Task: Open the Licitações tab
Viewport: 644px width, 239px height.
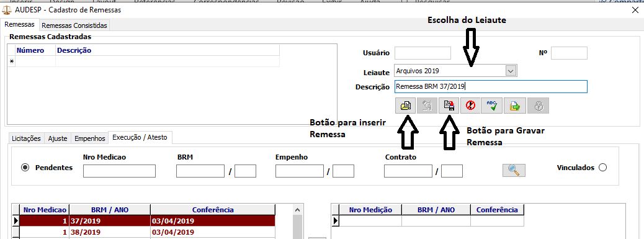Action: tap(26, 138)
